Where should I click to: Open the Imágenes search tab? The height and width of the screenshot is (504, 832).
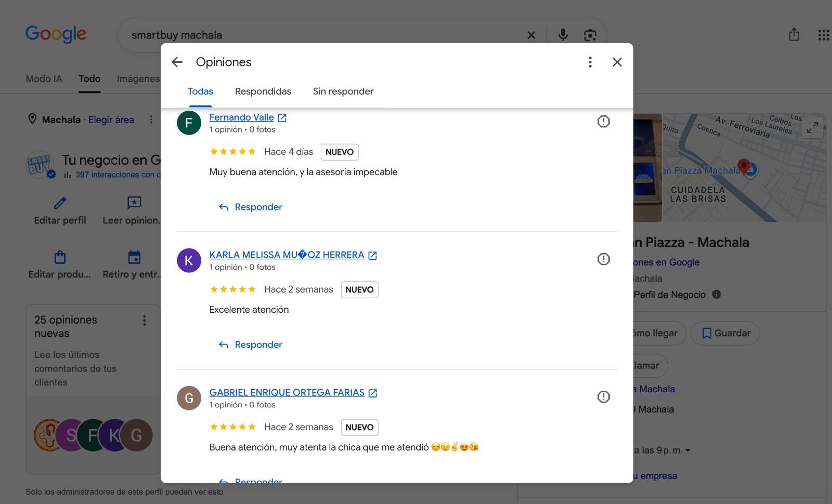(x=138, y=79)
